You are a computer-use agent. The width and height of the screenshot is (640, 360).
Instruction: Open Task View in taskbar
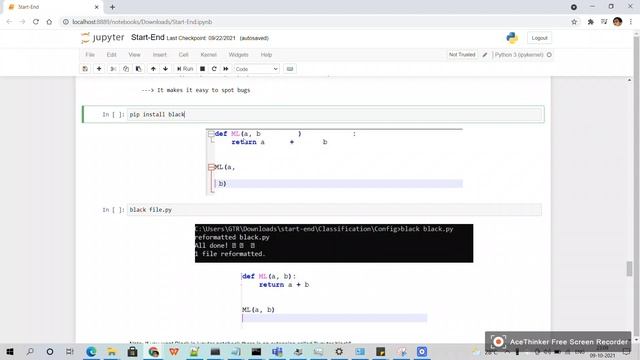click(x=70, y=351)
